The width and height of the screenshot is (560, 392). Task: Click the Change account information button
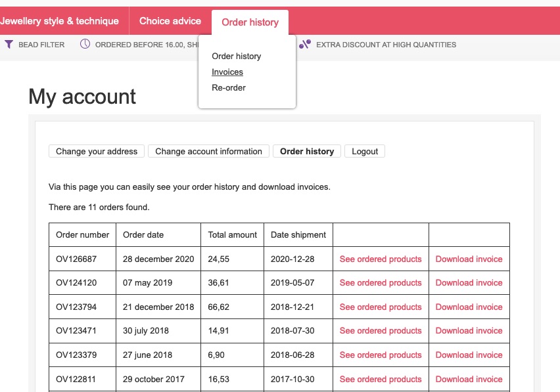coord(208,152)
